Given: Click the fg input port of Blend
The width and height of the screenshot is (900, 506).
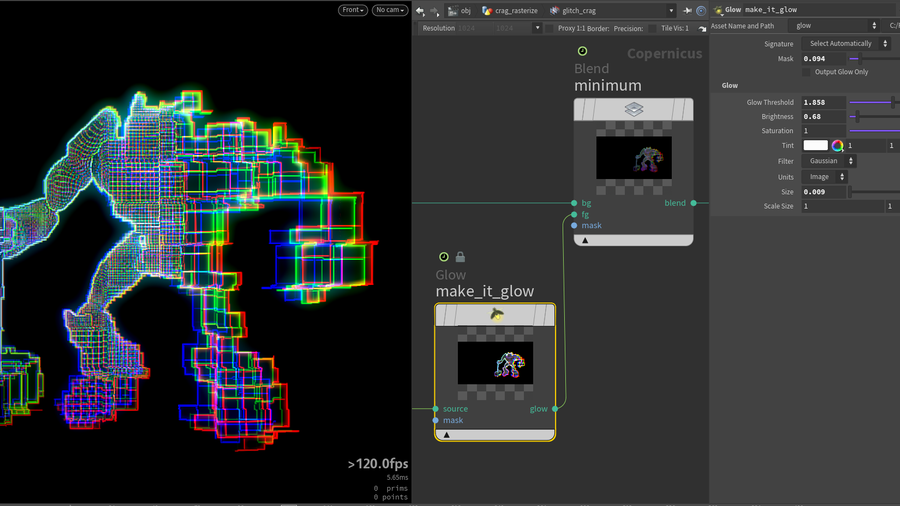Looking at the screenshot, I should tap(574, 215).
